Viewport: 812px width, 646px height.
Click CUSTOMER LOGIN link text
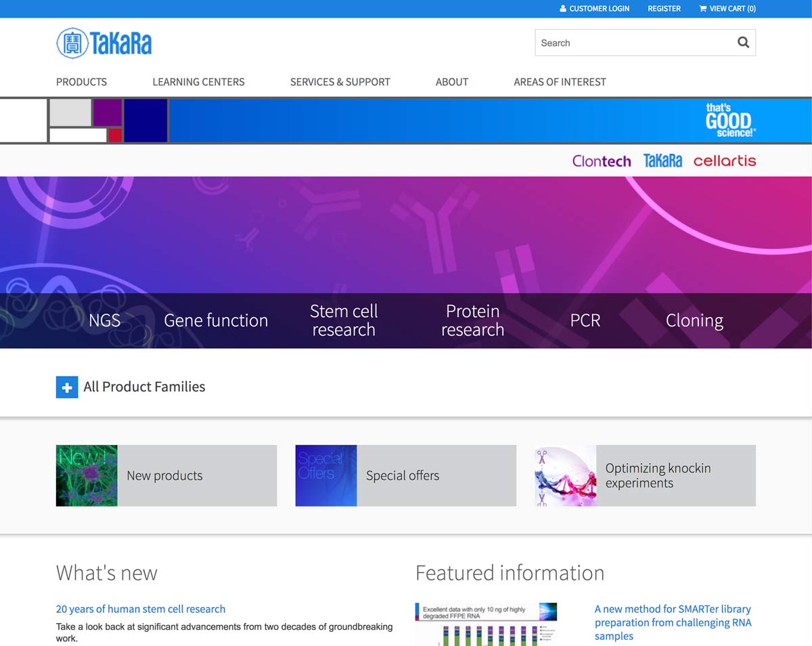click(x=600, y=9)
